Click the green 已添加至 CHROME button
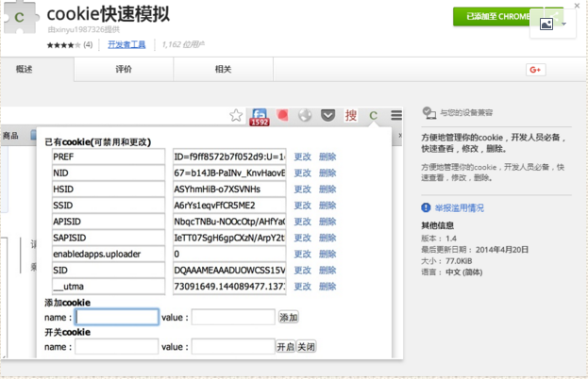 [492, 15]
